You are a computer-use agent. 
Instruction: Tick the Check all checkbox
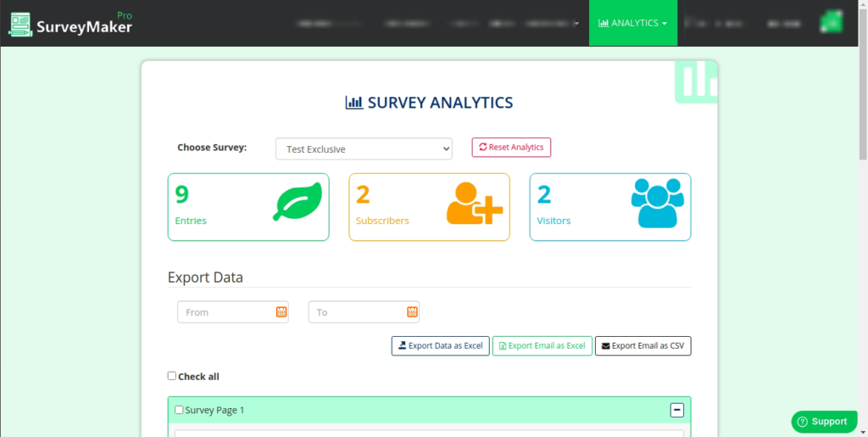(171, 376)
